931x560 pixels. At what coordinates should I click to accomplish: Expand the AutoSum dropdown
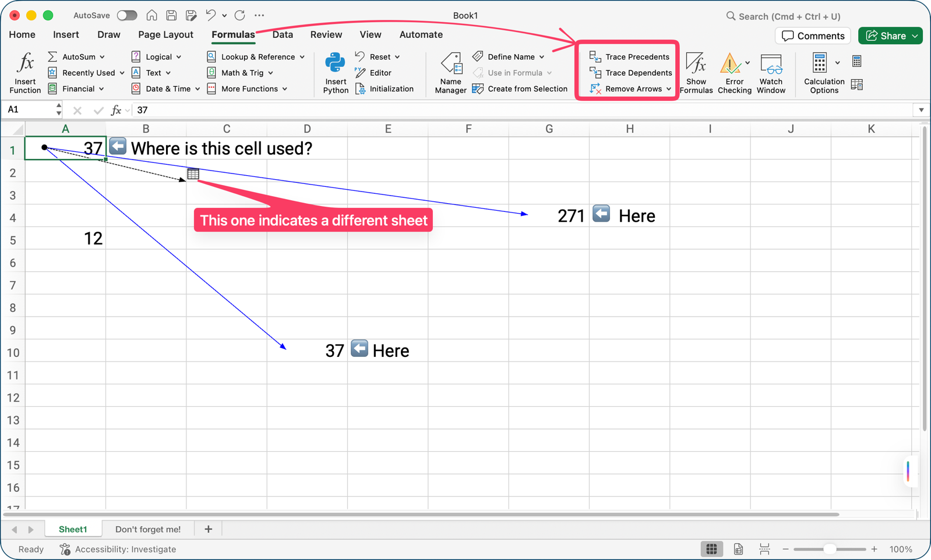click(102, 57)
